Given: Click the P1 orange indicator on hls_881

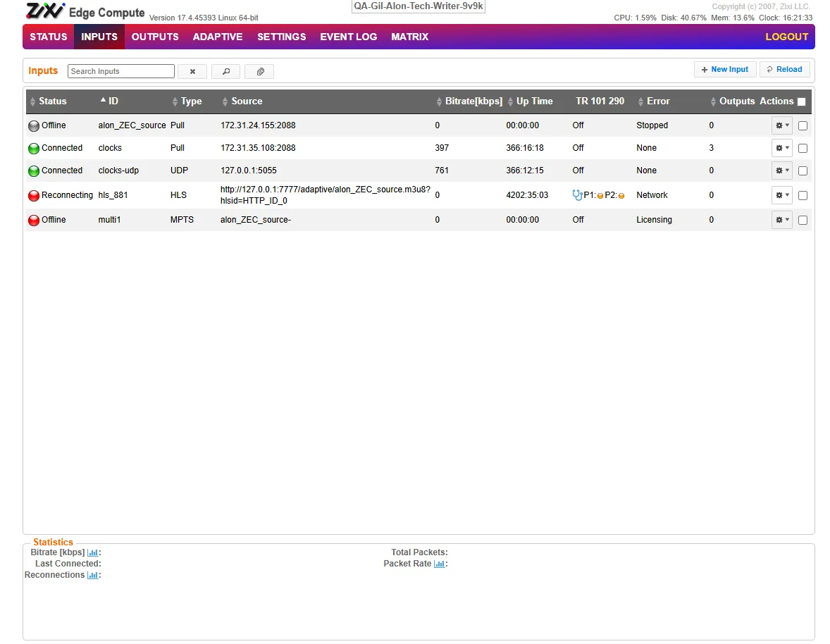Looking at the screenshot, I should click(600, 196).
